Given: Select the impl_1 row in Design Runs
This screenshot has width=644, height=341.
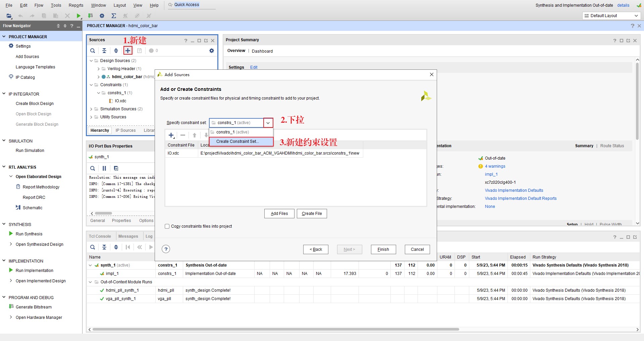Looking at the screenshot, I should click(363, 274).
